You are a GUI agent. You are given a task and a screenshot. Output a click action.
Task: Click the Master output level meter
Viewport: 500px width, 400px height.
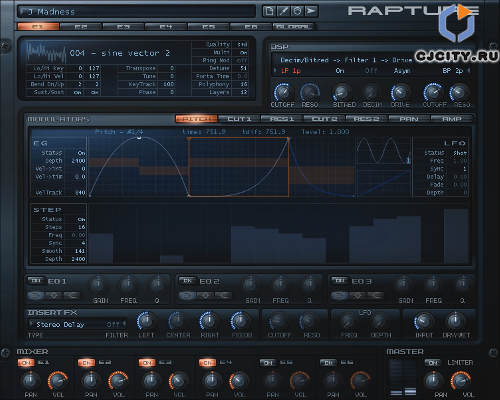[403, 378]
